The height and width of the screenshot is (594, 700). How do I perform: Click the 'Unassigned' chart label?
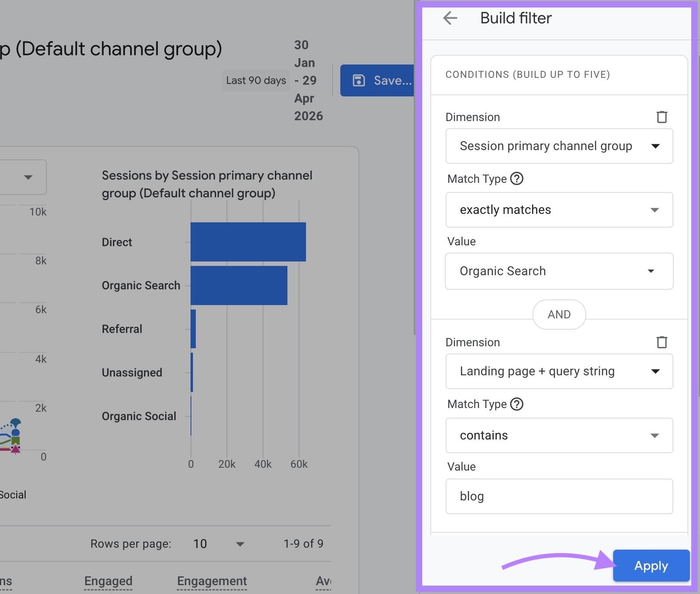132,373
